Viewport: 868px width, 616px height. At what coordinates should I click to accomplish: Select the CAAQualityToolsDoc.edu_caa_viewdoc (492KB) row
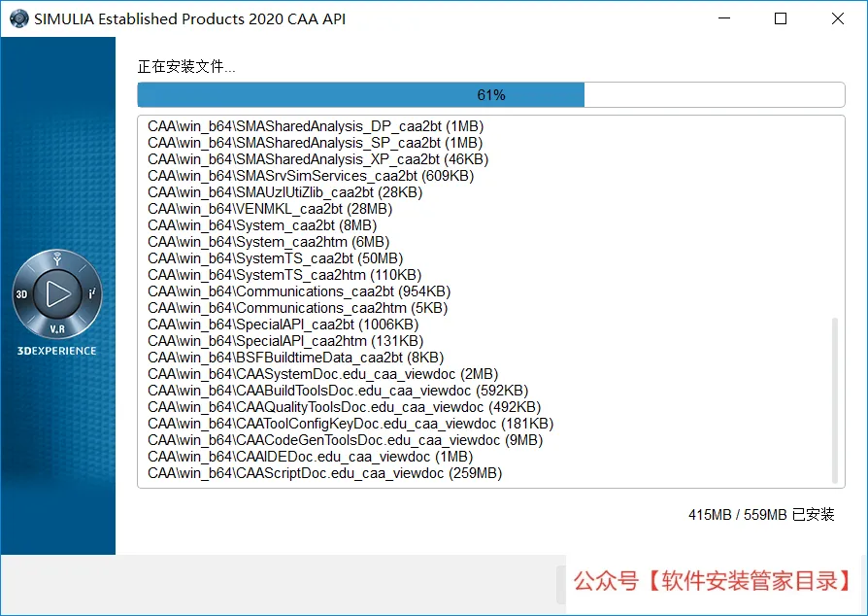[345, 407]
